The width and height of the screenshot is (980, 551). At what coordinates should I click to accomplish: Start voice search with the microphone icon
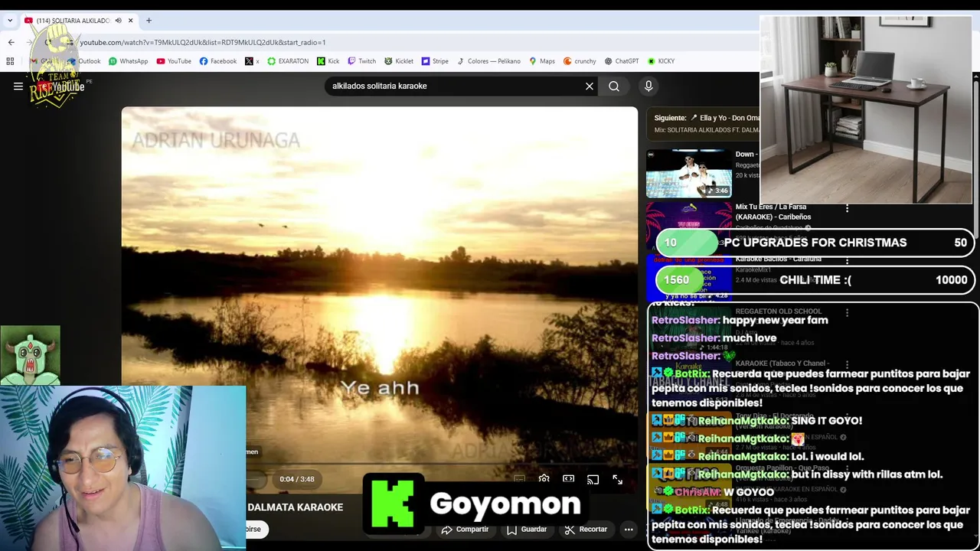coord(648,86)
